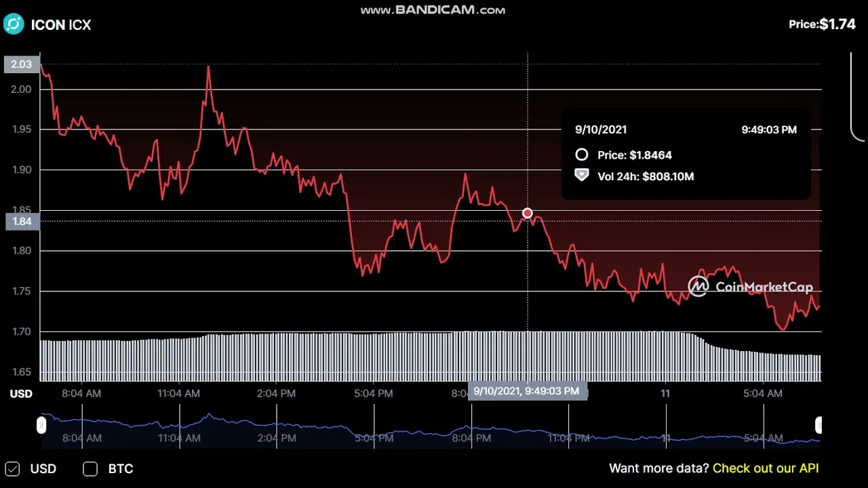The width and height of the screenshot is (868, 488).
Task: Click the 5:04 AM time axis label
Action: [763, 393]
